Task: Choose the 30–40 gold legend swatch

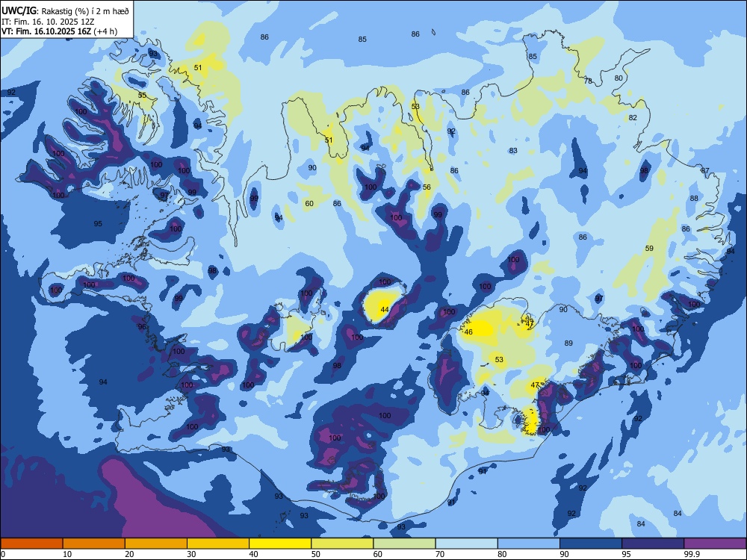Action: (x=218, y=544)
